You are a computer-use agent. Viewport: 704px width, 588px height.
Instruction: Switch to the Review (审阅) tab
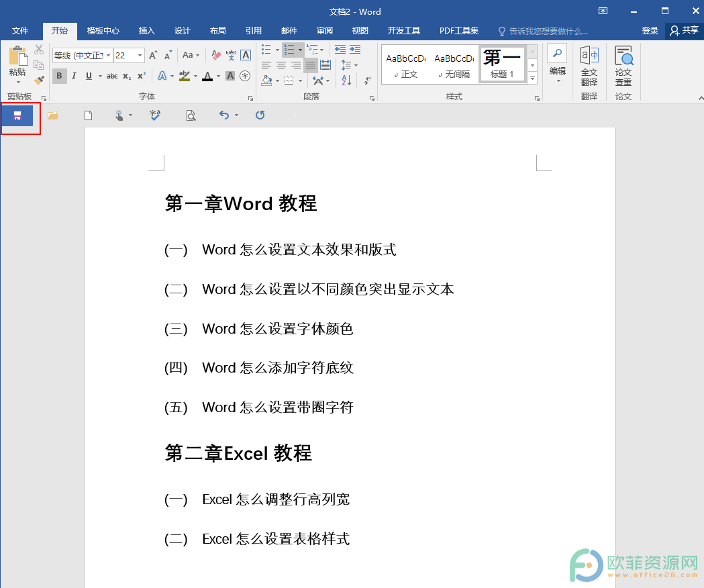click(325, 31)
